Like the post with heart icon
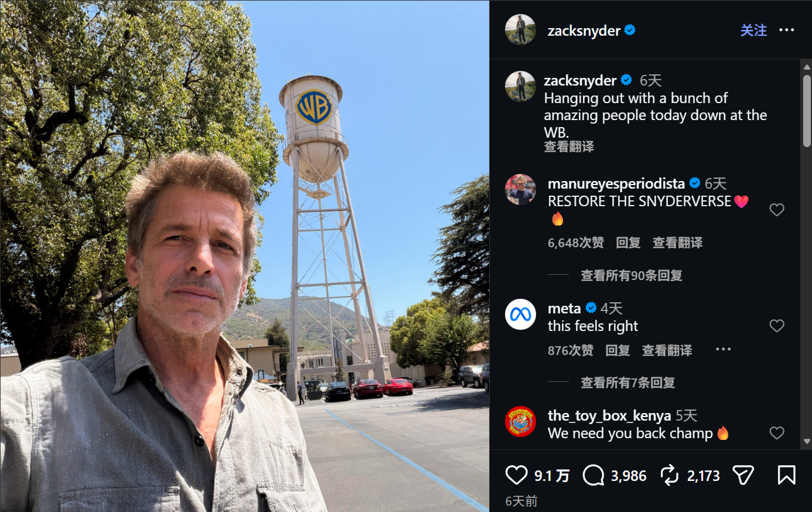The image size is (812, 512). click(516, 475)
